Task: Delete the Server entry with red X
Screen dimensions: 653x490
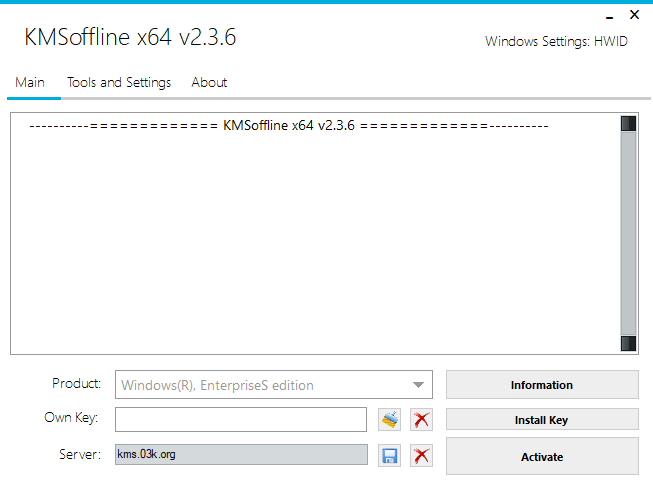Action: tap(421, 455)
